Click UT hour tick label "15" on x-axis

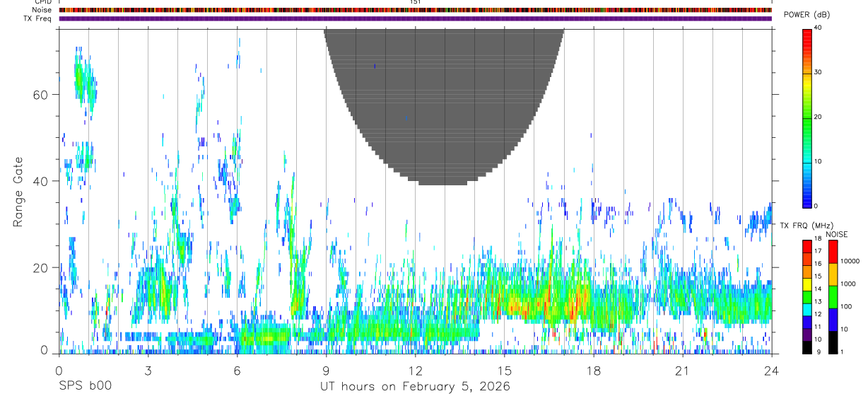tap(504, 370)
